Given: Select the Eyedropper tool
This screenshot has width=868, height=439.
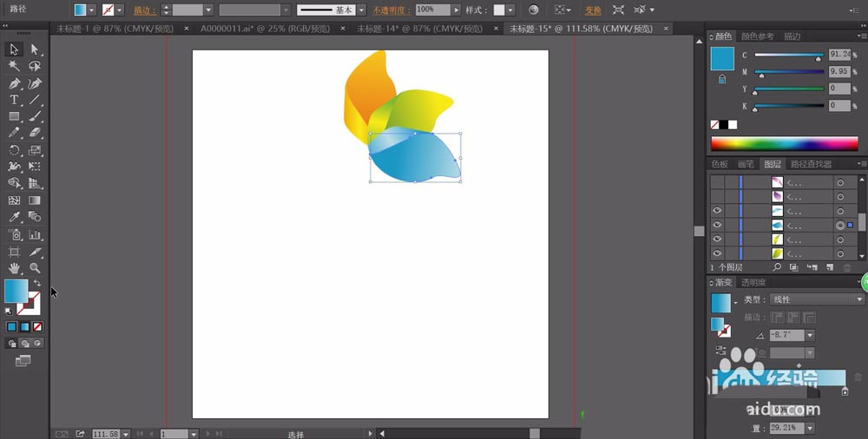Looking at the screenshot, I should click(x=14, y=217).
